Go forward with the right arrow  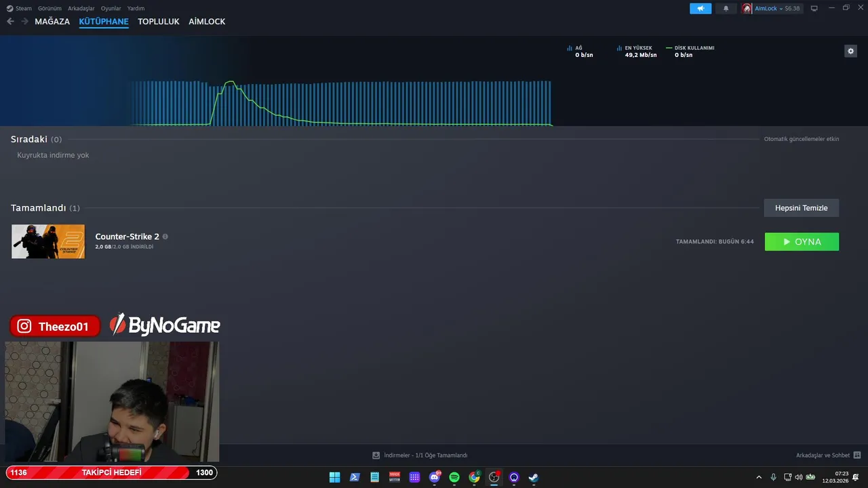tap(24, 22)
